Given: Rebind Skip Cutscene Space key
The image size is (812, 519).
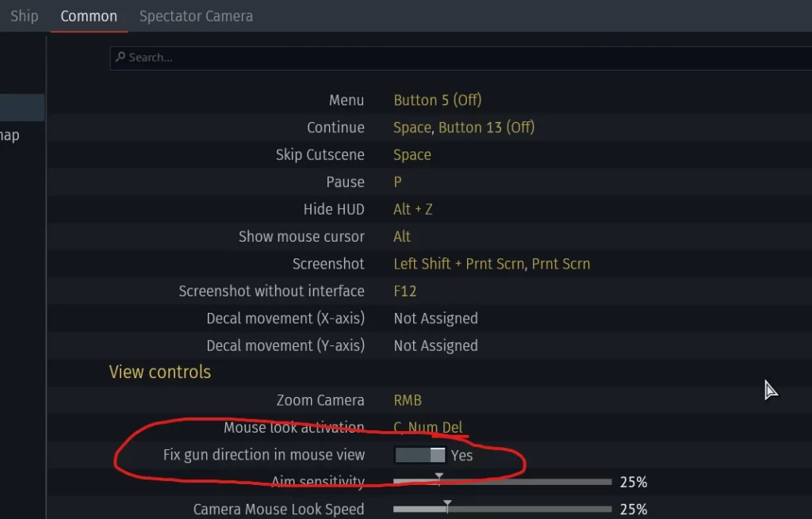Looking at the screenshot, I should [x=412, y=155].
